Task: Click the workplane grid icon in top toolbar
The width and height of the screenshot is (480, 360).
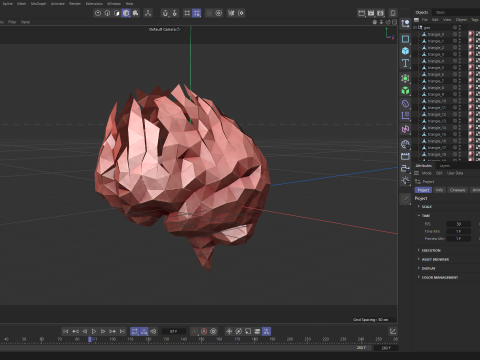Action: (x=187, y=13)
